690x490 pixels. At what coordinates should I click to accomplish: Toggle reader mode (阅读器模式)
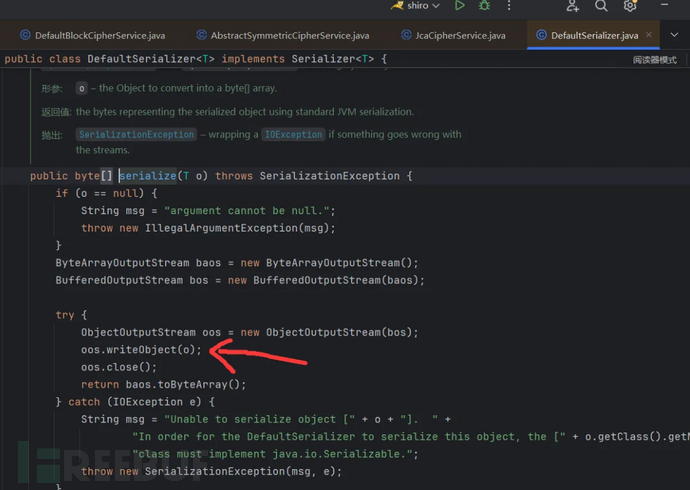[x=654, y=60]
